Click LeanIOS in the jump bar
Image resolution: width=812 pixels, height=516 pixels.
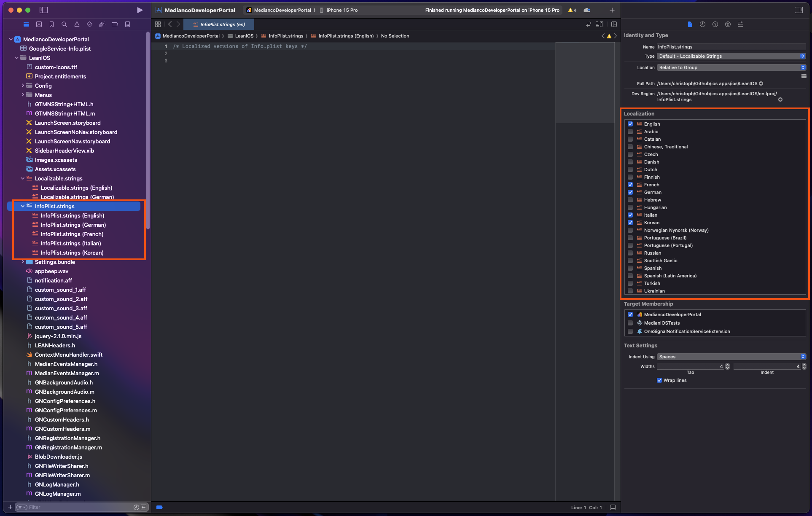[x=244, y=36]
